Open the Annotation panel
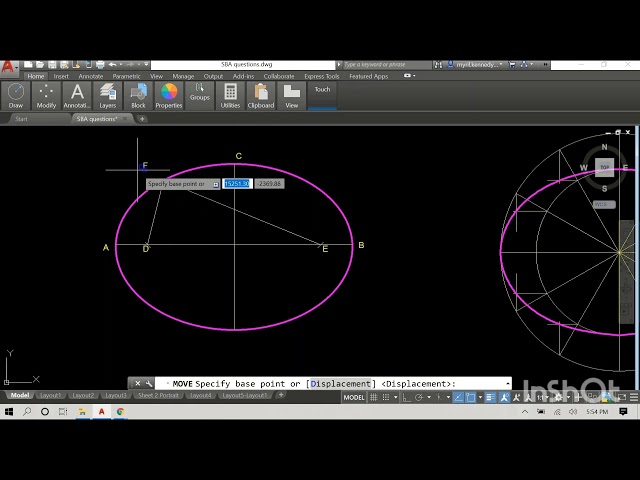The width and height of the screenshot is (640, 480). 77,96
